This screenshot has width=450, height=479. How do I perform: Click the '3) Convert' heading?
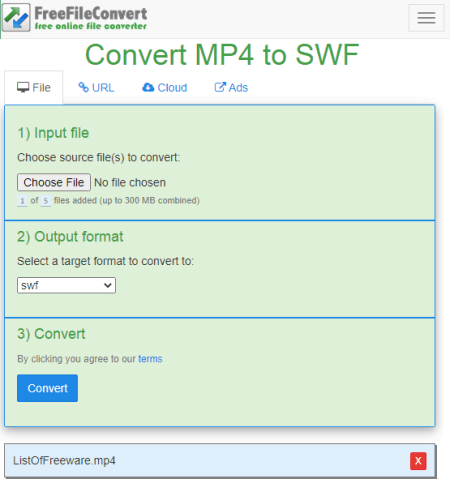[51, 334]
